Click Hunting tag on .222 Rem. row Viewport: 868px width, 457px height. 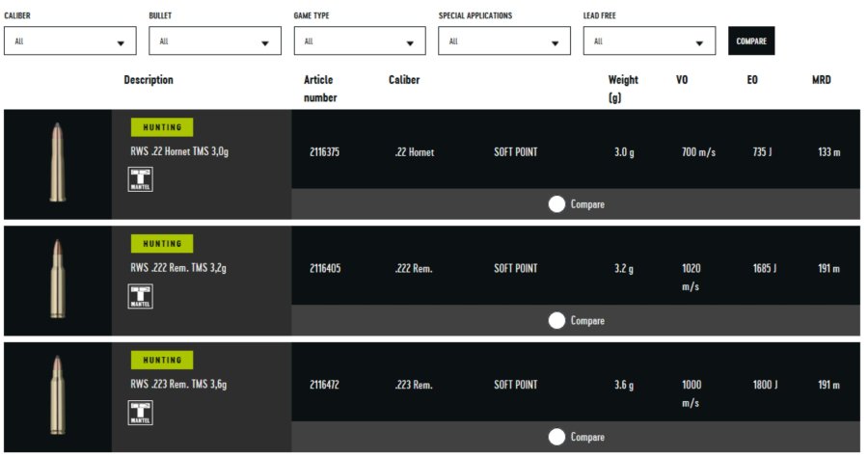click(x=162, y=243)
